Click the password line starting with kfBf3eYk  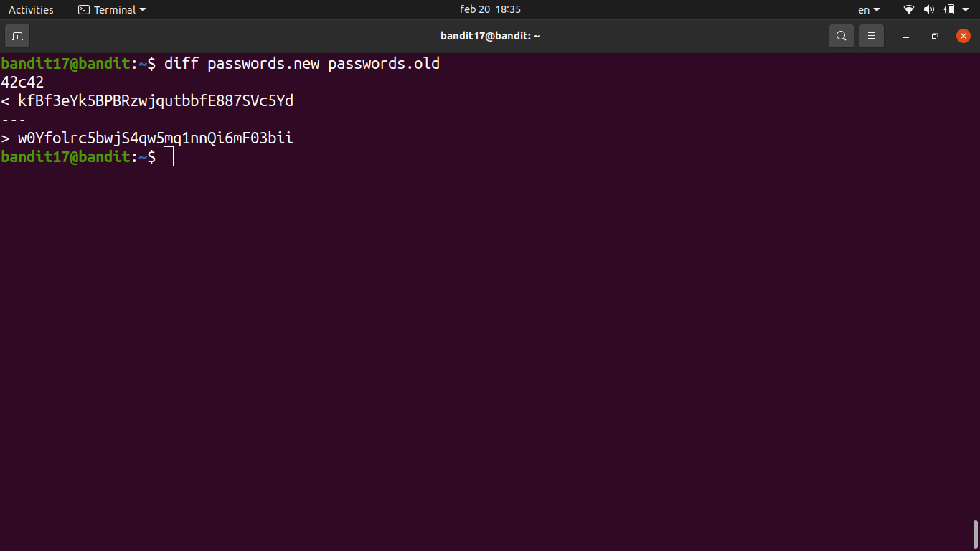coord(156,100)
